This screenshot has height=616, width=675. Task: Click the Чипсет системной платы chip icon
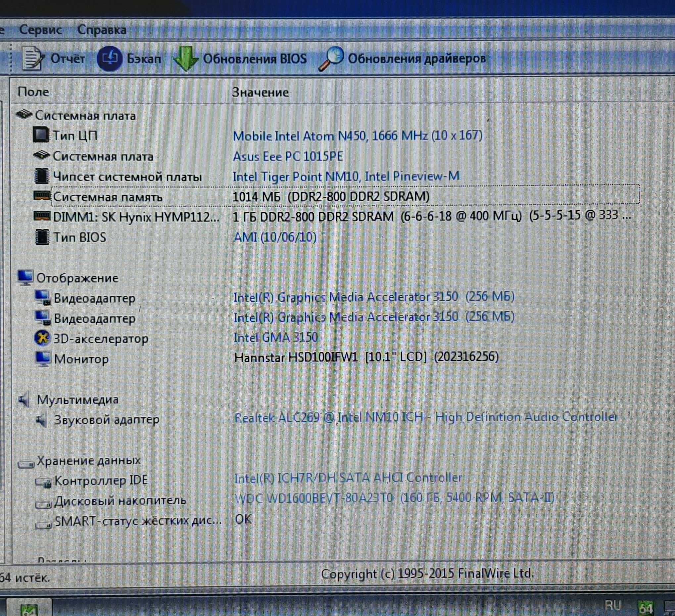[x=42, y=176]
